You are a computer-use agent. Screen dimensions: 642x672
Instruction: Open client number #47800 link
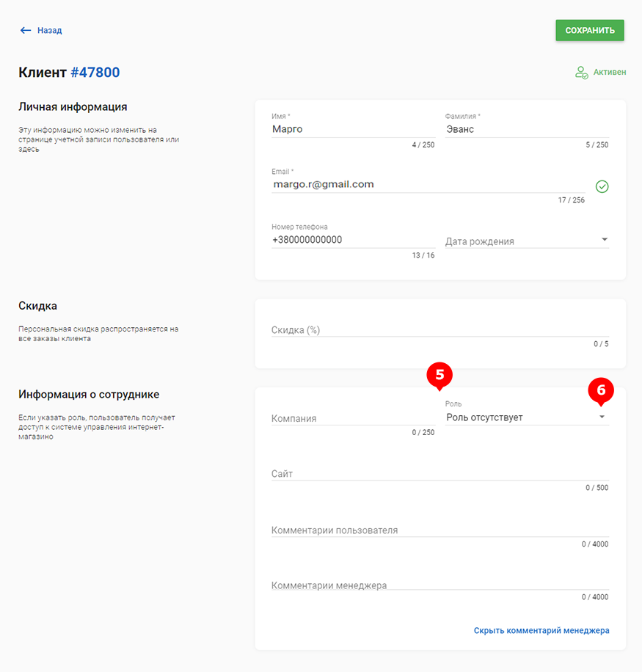click(x=95, y=73)
